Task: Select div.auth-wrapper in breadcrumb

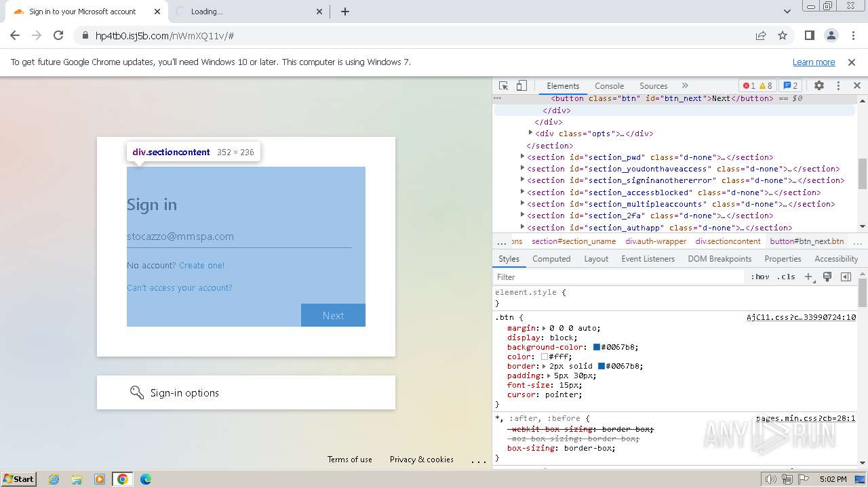Action: click(656, 241)
